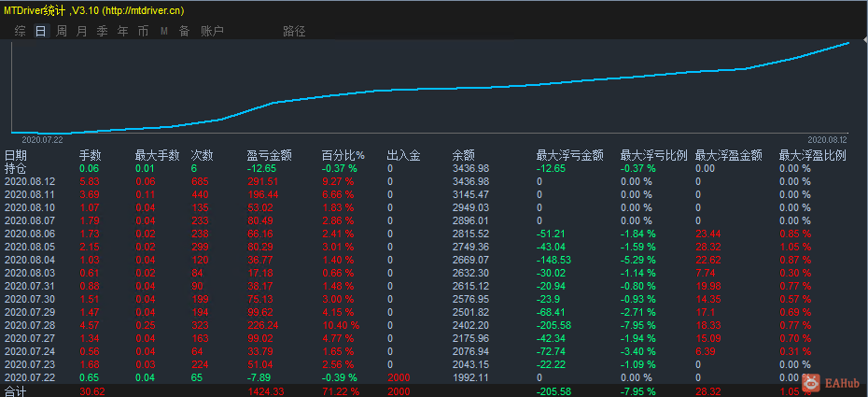Viewport: 868px width, 397px height.
Task: Open the 月 monthly statistics tab
Action: point(82,32)
